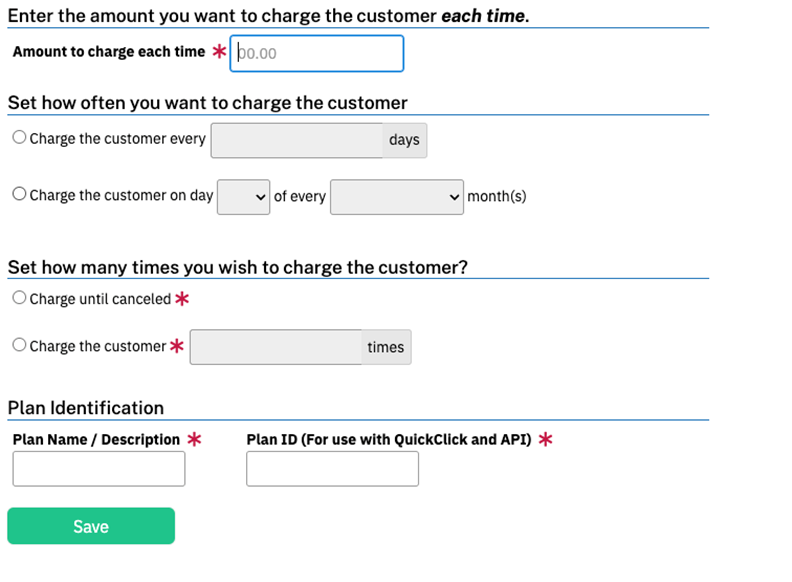Click the required asterisk after the Plan ID label
The width and height of the screenshot is (792, 582).
(545, 439)
